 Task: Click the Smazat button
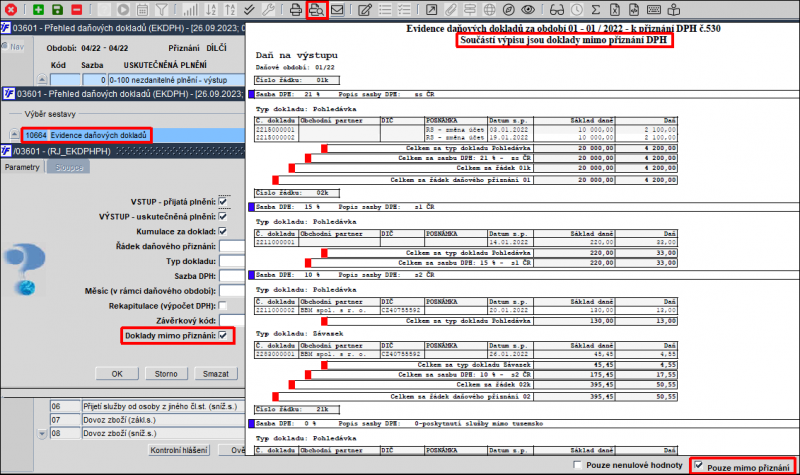(x=216, y=374)
